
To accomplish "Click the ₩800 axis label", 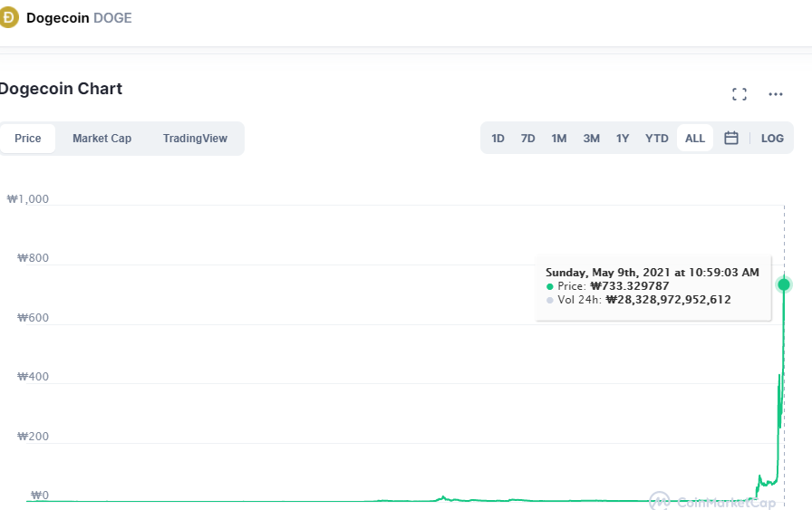I will coord(34,258).
